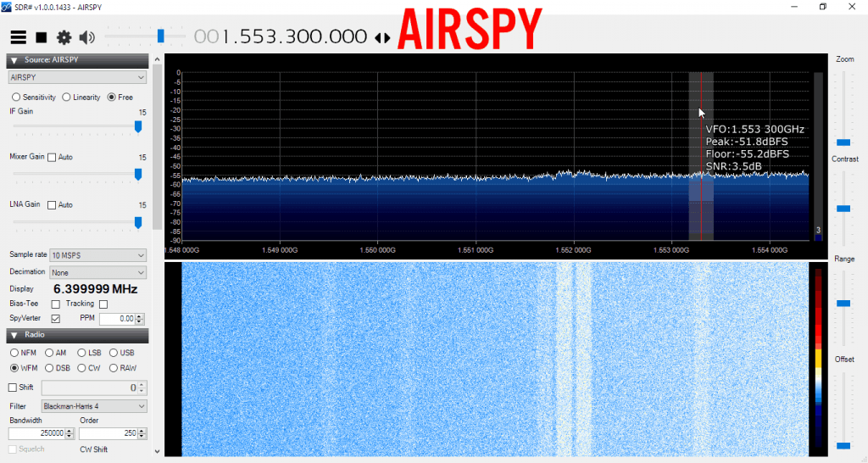Click the Contrast slider handle
Viewport: 868px width, 463px height.
pos(843,208)
